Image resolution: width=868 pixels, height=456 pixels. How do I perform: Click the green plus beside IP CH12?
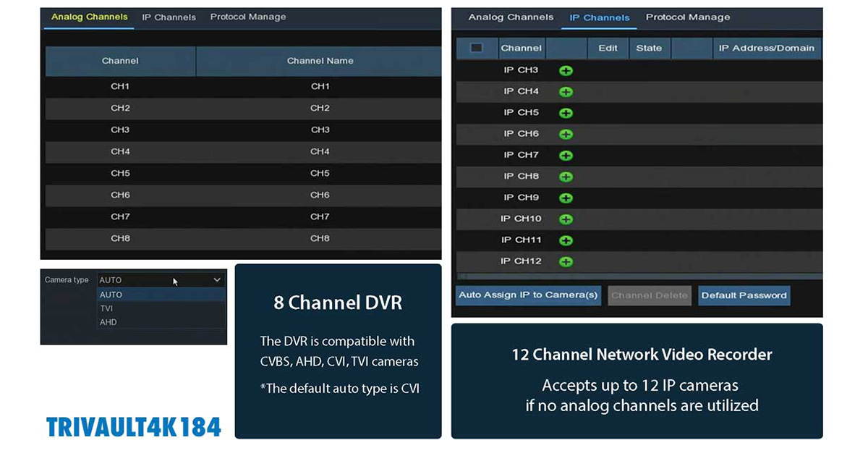[566, 261]
